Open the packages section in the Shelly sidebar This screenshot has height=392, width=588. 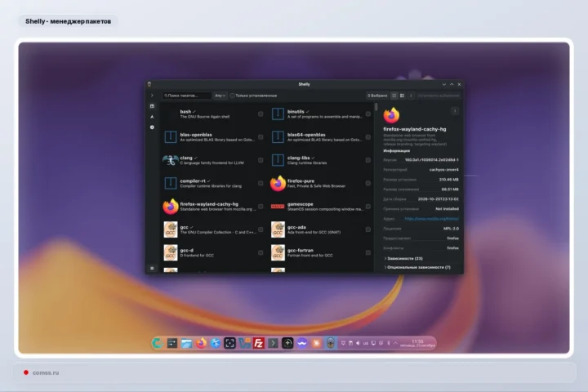[152, 106]
